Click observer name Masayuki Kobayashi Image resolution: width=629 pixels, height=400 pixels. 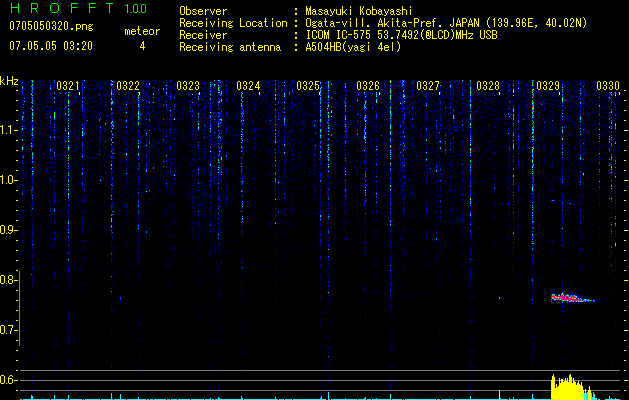coord(358,11)
